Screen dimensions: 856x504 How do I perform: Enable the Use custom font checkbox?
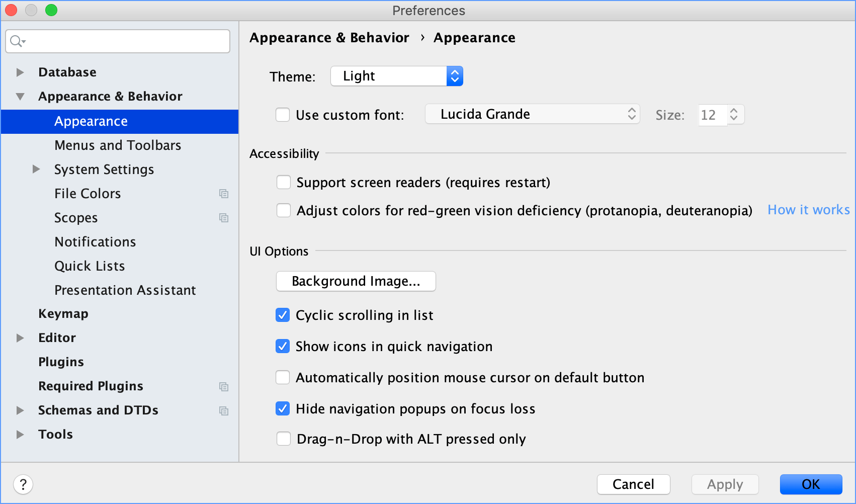point(283,115)
